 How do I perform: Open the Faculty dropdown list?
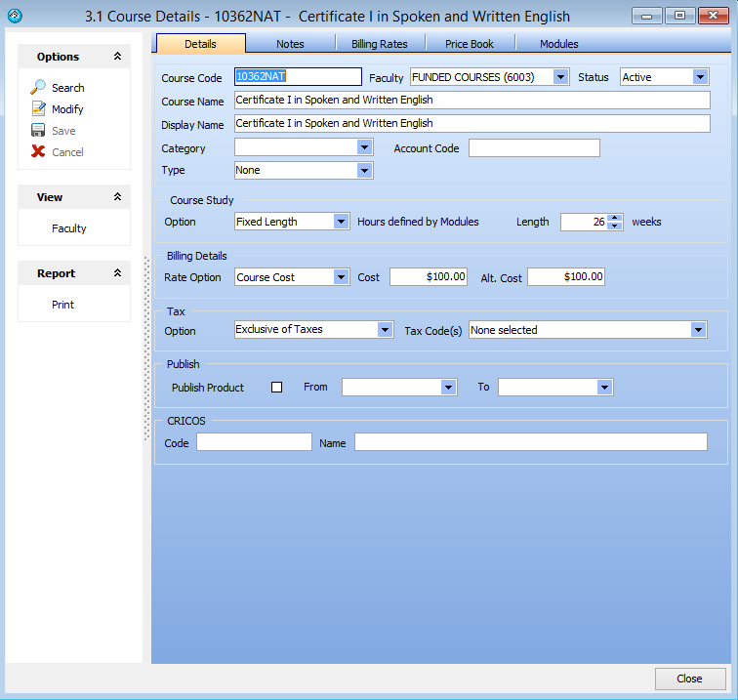point(560,77)
